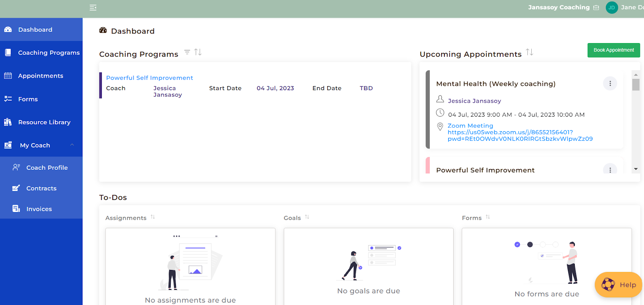
Task: Click the Coaching Programs book icon in the sidebar
Action: [8, 52]
